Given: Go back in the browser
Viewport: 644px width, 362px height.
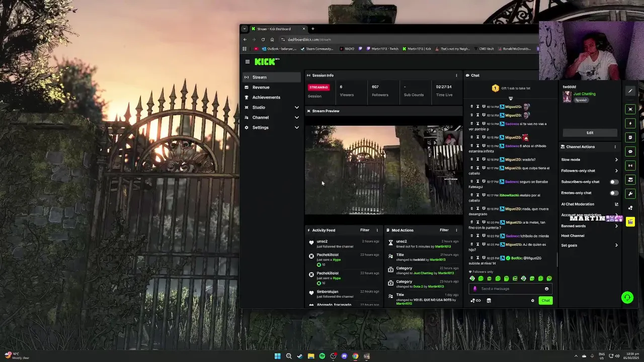Looking at the screenshot, I should 245,40.
